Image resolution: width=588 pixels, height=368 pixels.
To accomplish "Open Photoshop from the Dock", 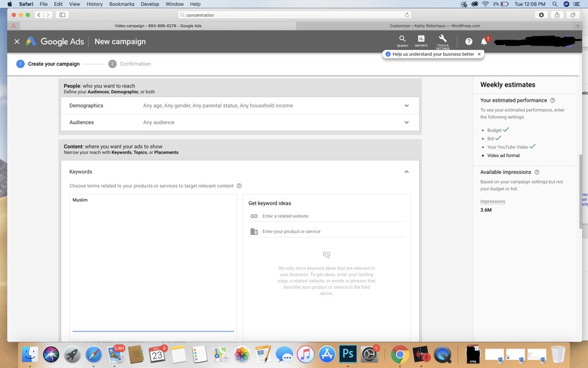I will point(347,354).
